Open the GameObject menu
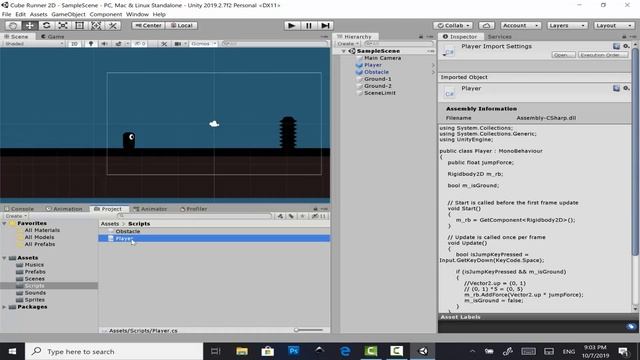The width and height of the screenshot is (640, 360). 69,14
